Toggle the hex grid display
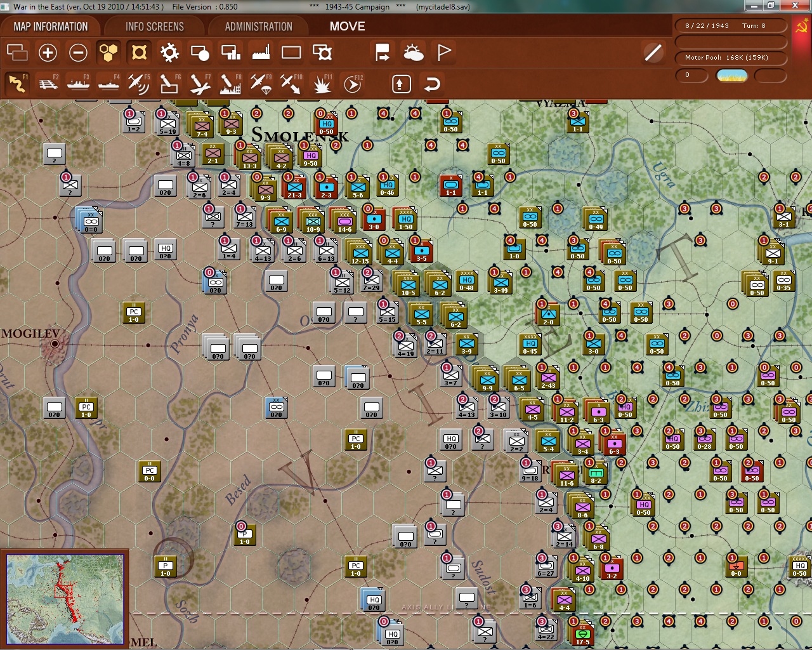Viewport: 812px width, 650px height. 108,52
